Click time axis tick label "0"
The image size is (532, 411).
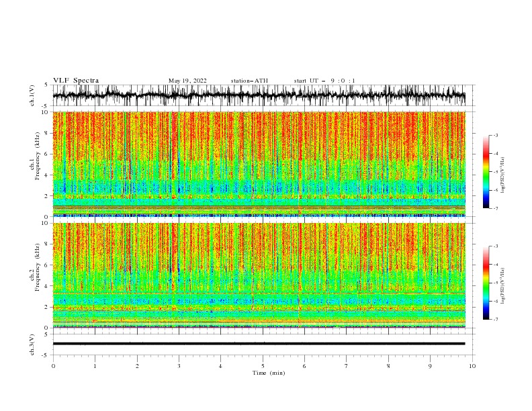[x=53, y=366]
